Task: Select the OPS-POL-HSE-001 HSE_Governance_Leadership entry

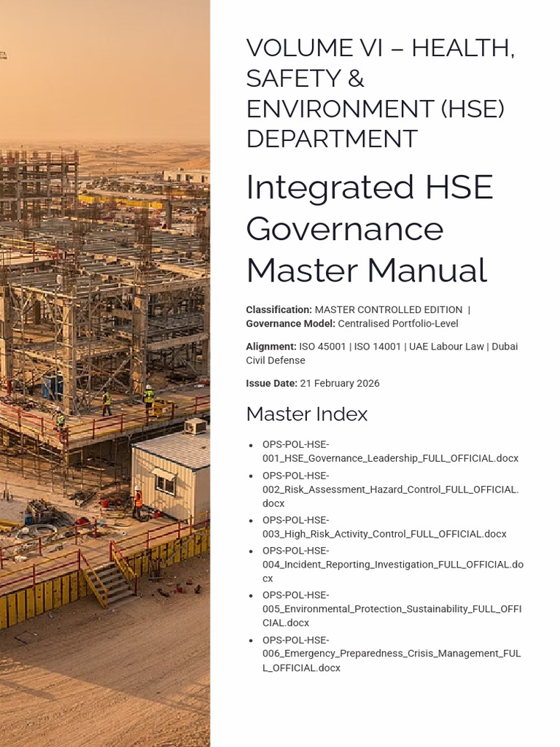Action: [390, 451]
